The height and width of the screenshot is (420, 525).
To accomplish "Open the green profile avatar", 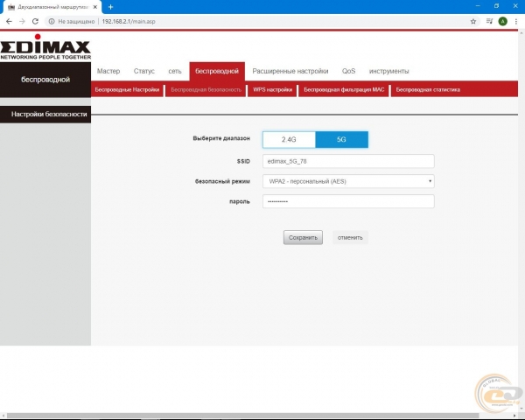I will click(502, 21).
